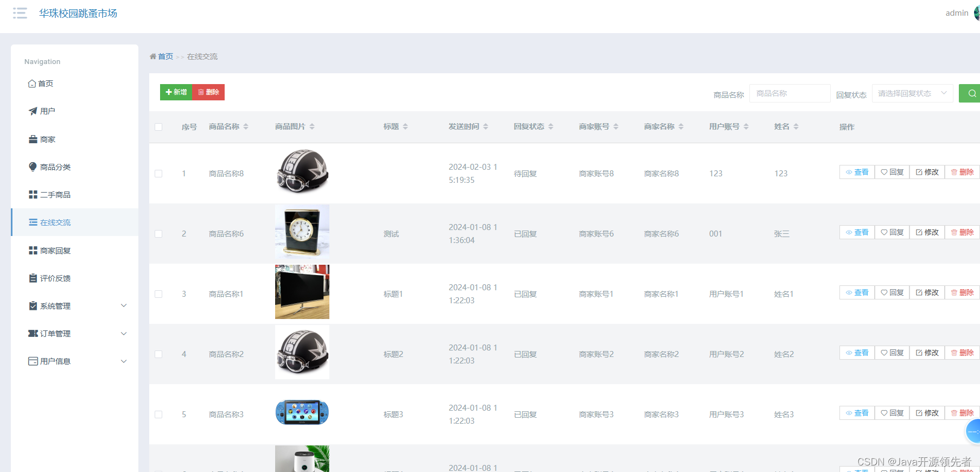Click 修改 for row 商品名称8
The height and width of the screenshot is (472, 980).
927,172
